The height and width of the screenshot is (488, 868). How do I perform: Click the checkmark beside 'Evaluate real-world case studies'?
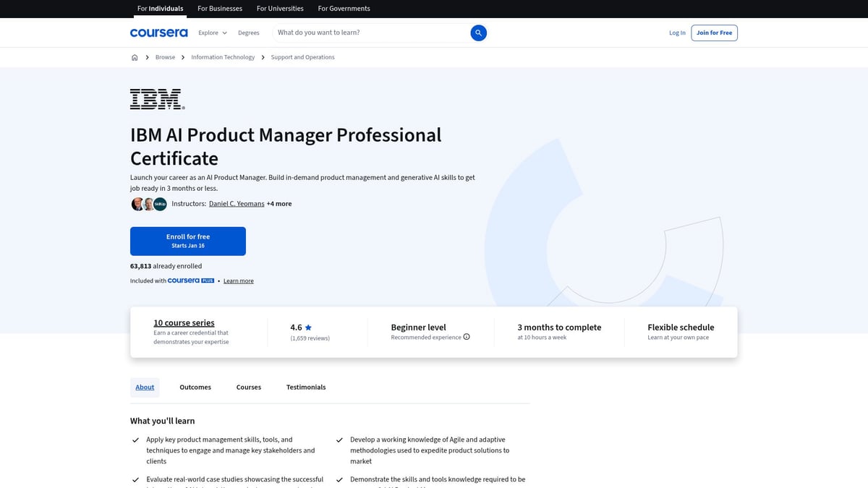[x=135, y=479]
